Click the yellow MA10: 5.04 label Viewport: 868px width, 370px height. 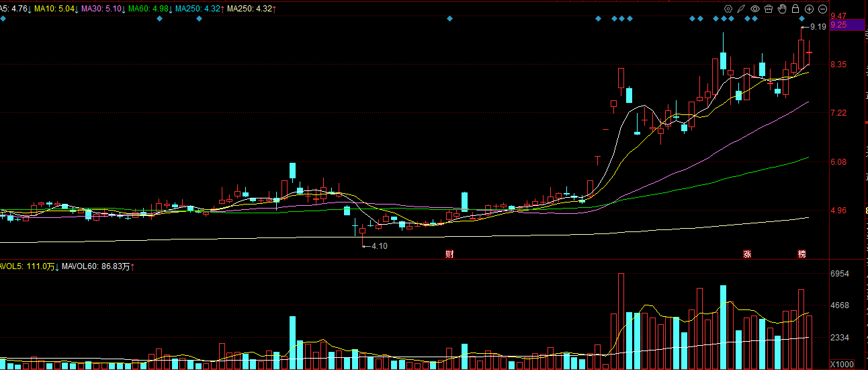(x=56, y=9)
